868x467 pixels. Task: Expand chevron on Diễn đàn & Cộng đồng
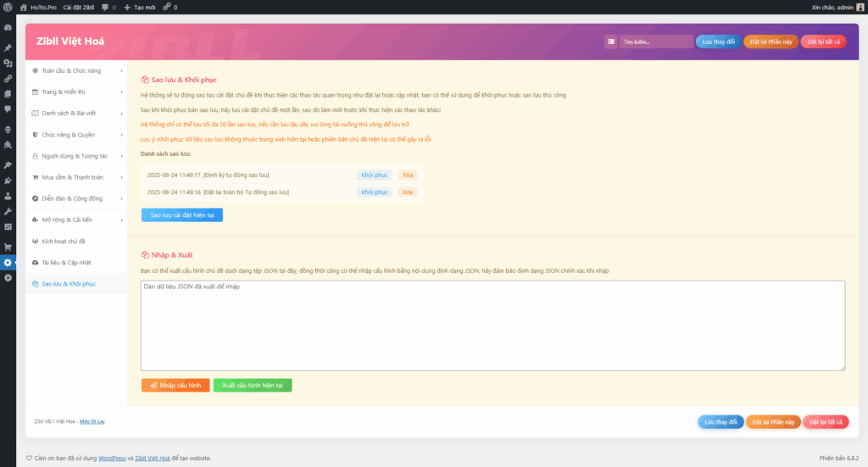point(122,198)
